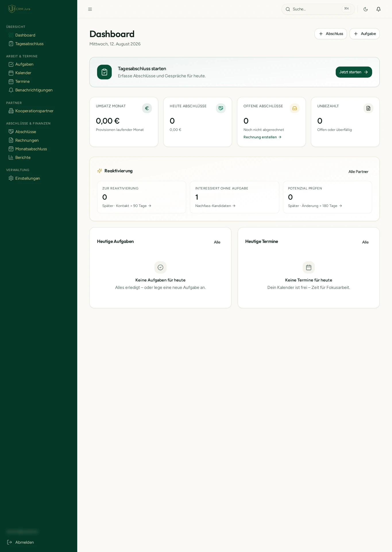Click the Jetzt starten button
This screenshot has height=552, width=392.
[354, 72]
